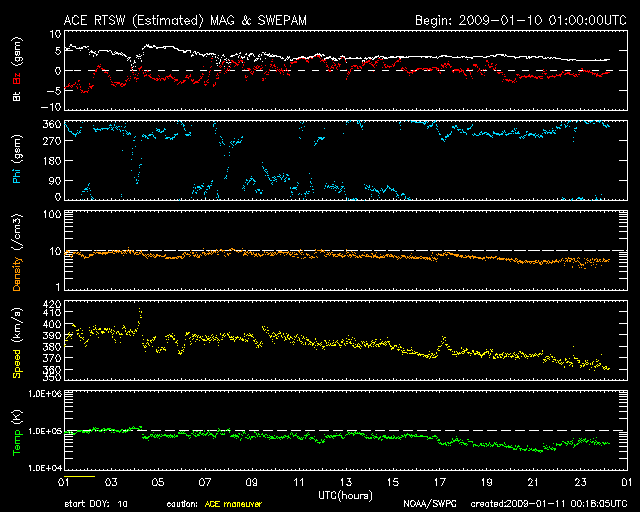Viewport: 640px width, 512px height.
Task: Click the -10 tick on the Bt Bz axis
Action: tap(51, 107)
